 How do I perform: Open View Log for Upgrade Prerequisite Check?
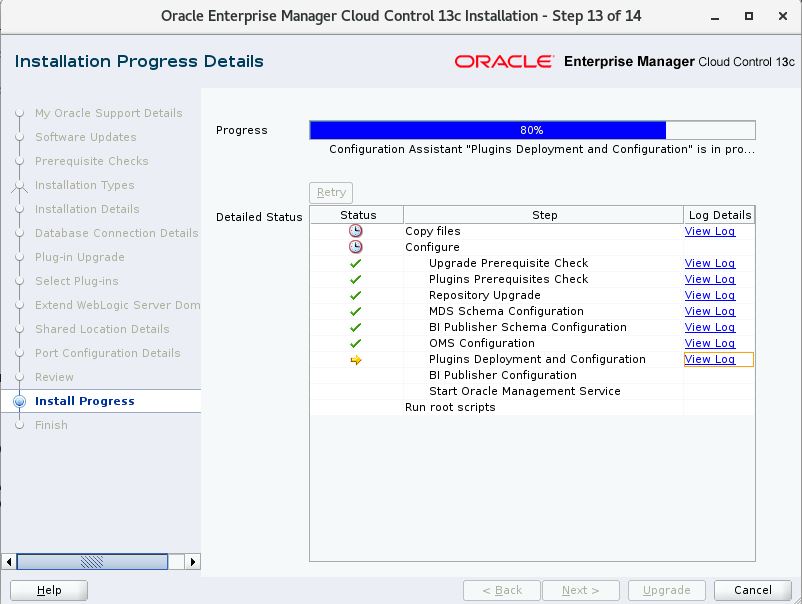(709, 263)
